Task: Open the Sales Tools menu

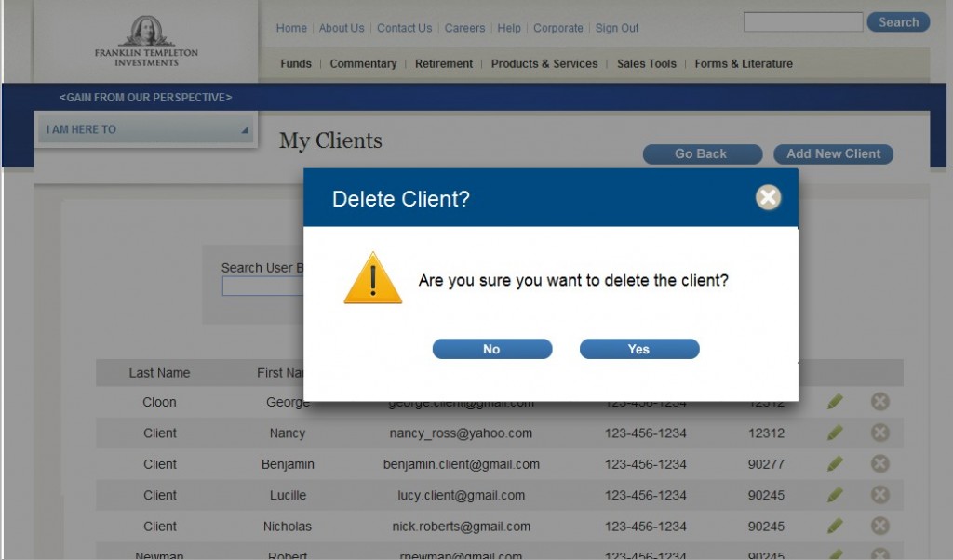Action: [647, 64]
